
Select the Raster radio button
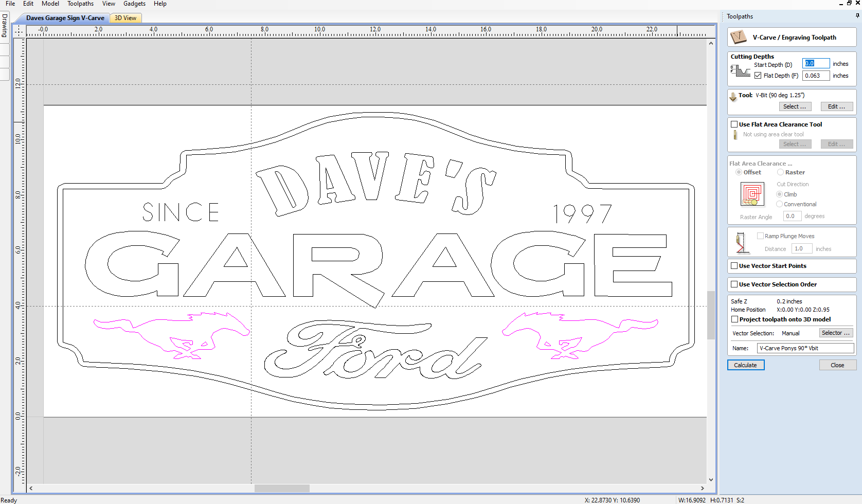780,172
